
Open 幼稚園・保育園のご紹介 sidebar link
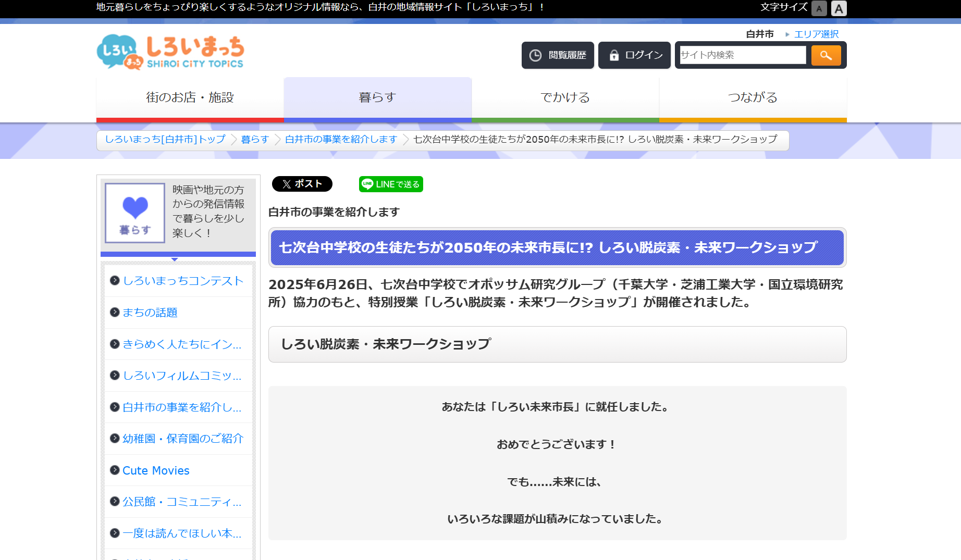[x=183, y=439]
